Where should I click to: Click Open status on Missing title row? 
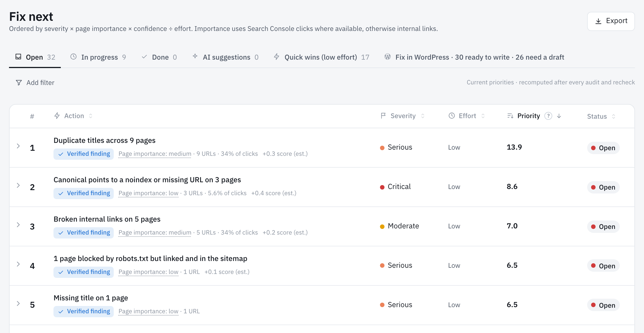coord(603,305)
